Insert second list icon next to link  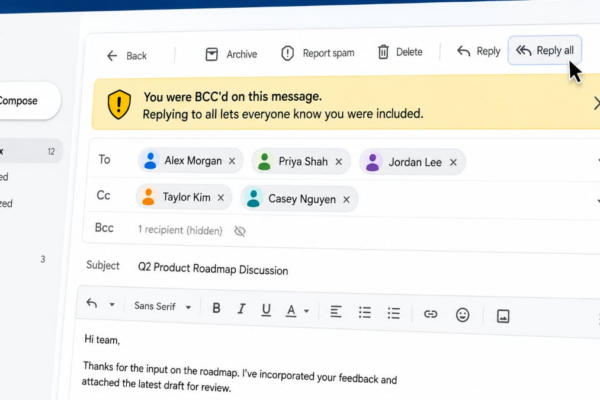click(393, 313)
